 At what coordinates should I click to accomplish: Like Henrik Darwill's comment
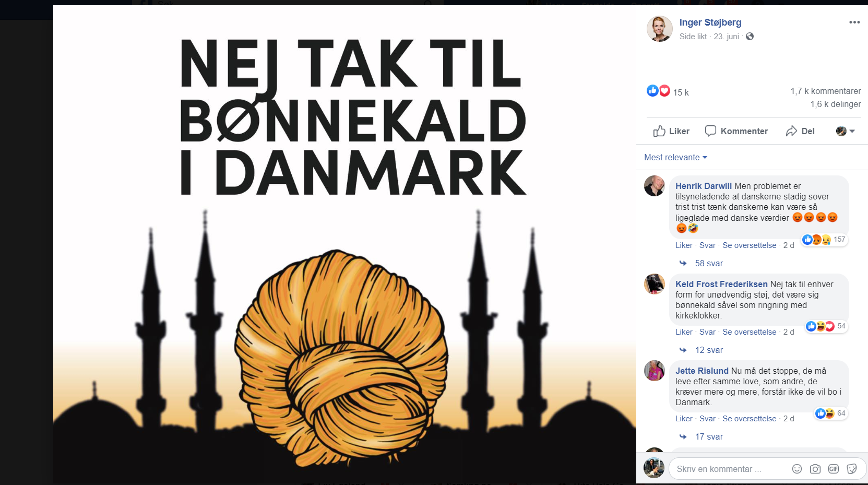pos(684,245)
